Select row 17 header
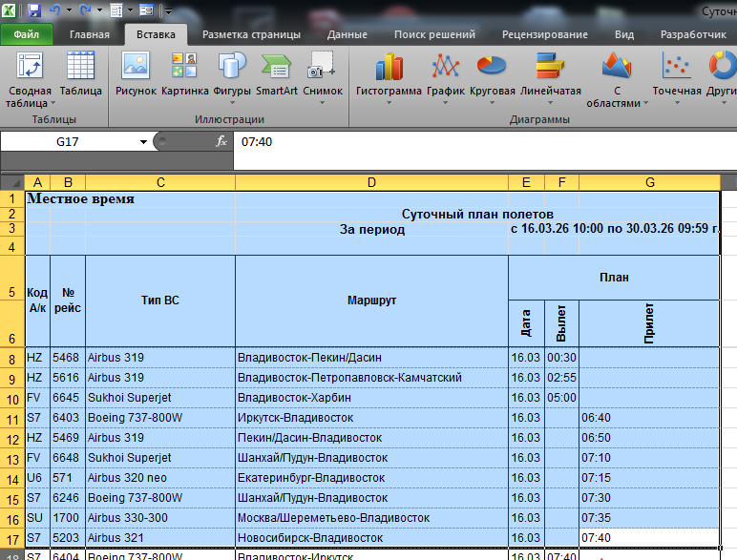Image resolution: width=737 pixels, height=560 pixels. click(x=12, y=539)
